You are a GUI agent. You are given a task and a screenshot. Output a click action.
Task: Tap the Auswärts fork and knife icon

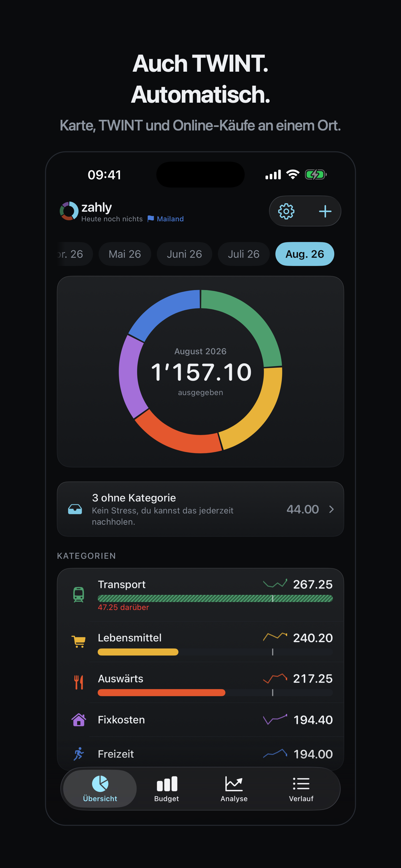78,682
